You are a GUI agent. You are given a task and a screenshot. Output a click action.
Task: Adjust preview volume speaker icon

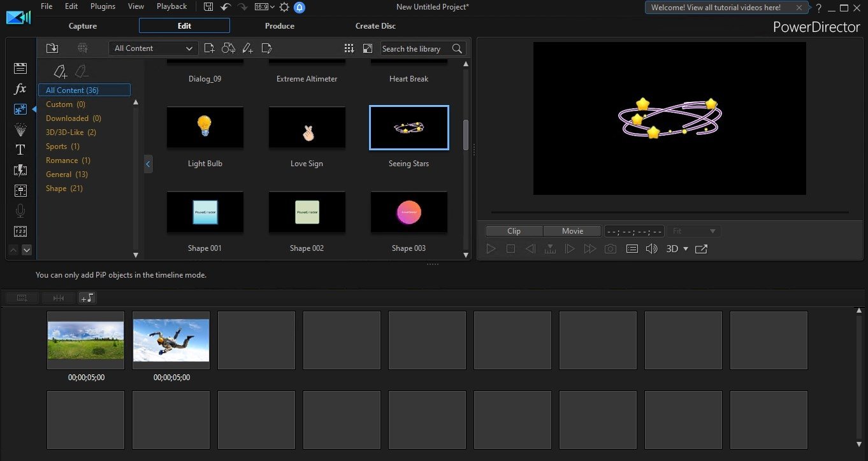[651, 249]
